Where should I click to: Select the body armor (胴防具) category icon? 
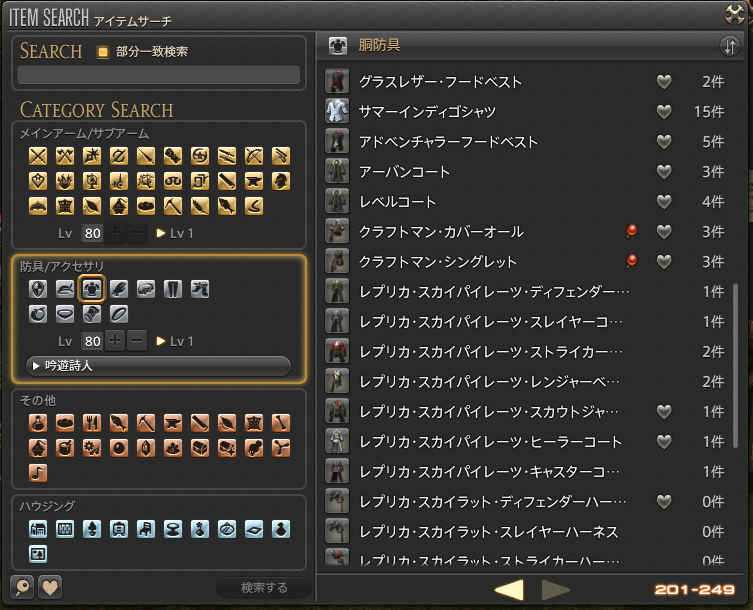92,290
